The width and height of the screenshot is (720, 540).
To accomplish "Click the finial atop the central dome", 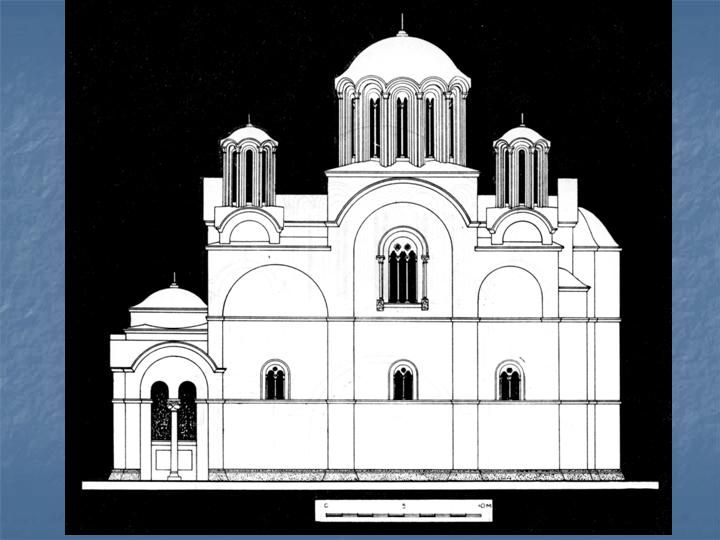I will click(402, 24).
